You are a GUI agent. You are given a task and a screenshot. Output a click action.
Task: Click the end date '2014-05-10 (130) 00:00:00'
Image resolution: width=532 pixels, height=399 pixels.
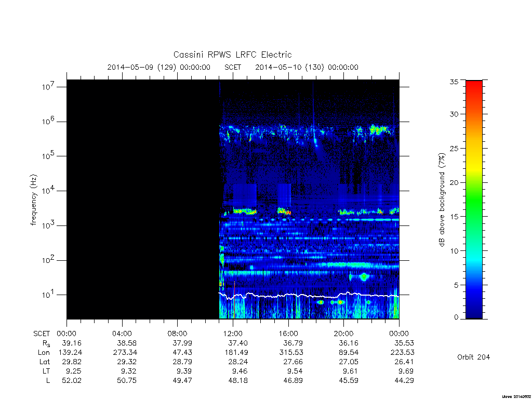point(307,67)
